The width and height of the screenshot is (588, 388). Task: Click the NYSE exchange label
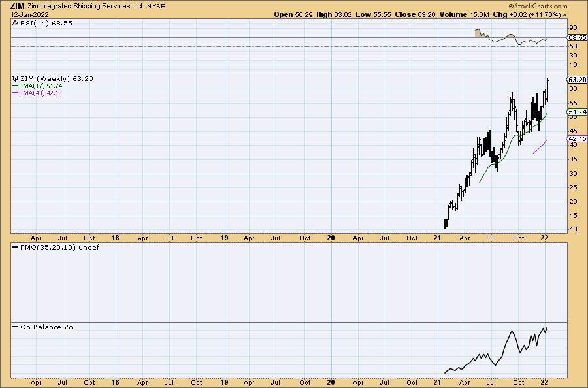click(x=156, y=7)
